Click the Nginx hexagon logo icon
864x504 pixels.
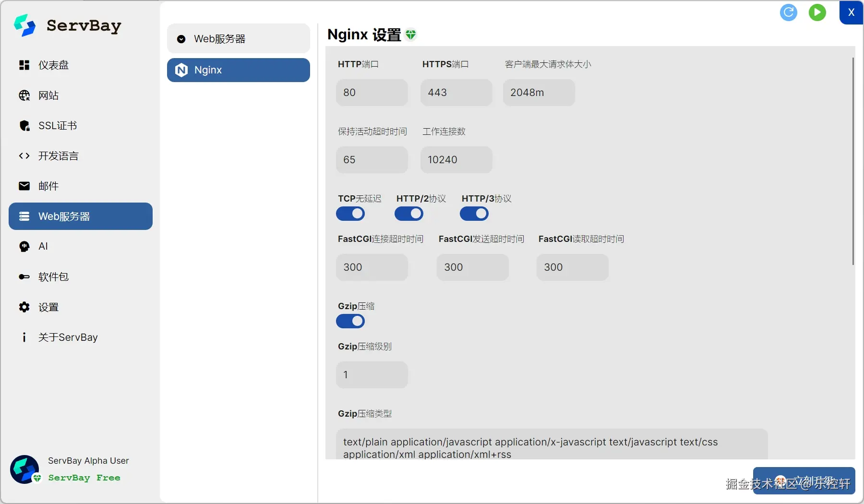tap(181, 70)
